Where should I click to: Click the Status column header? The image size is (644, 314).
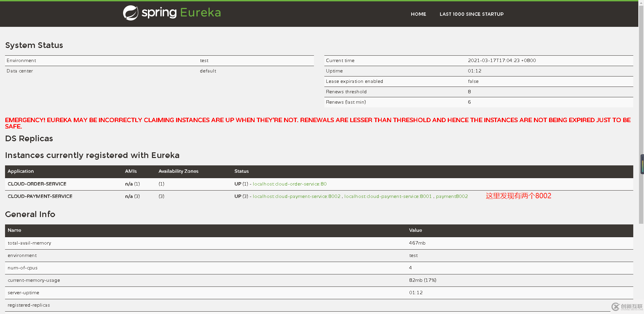click(x=241, y=171)
